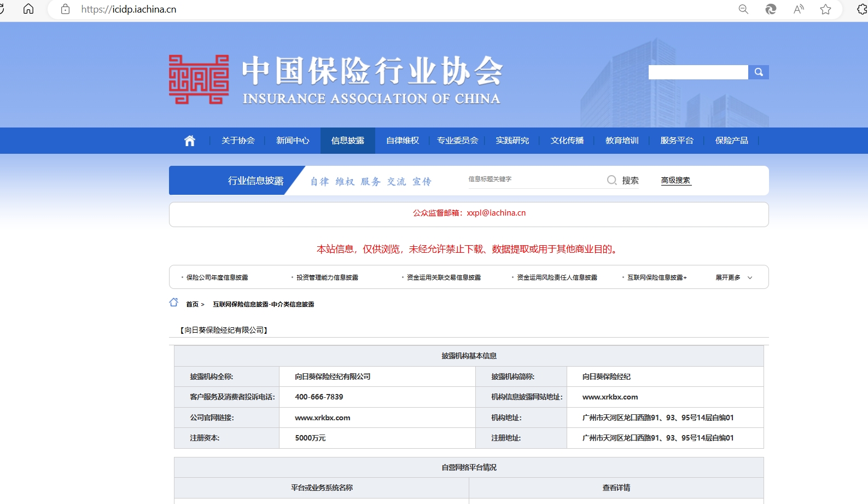Open 实践研究 menu item
This screenshot has height=504, width=868.
coord(512,141)
